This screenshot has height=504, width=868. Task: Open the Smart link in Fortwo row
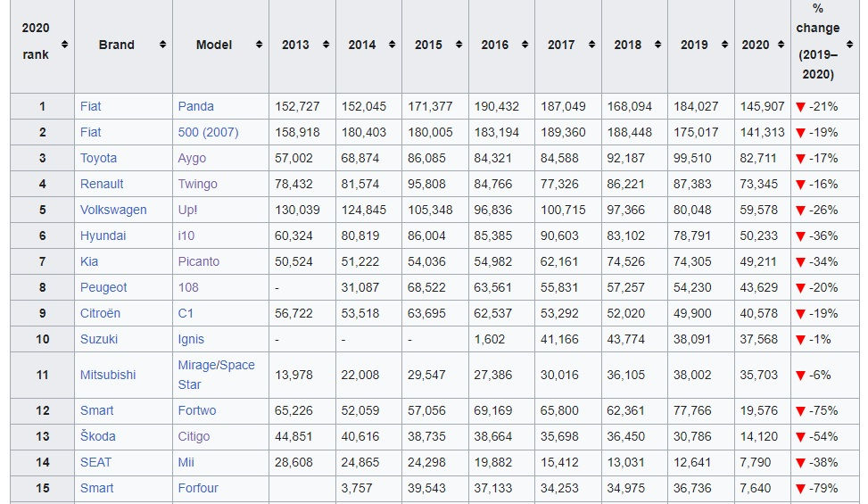(97, 410)
